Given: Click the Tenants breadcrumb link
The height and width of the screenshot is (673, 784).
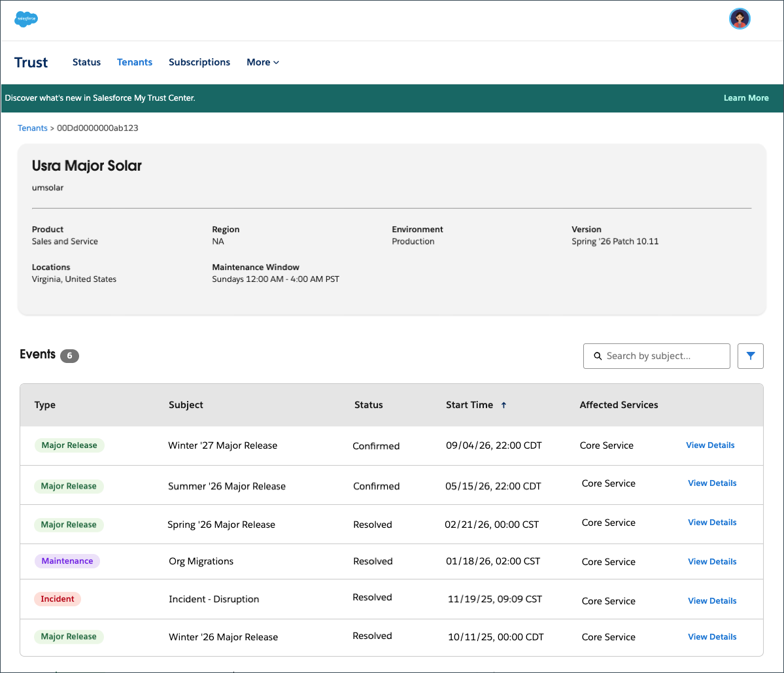Looking at the screenshot, I should point(33,128).
